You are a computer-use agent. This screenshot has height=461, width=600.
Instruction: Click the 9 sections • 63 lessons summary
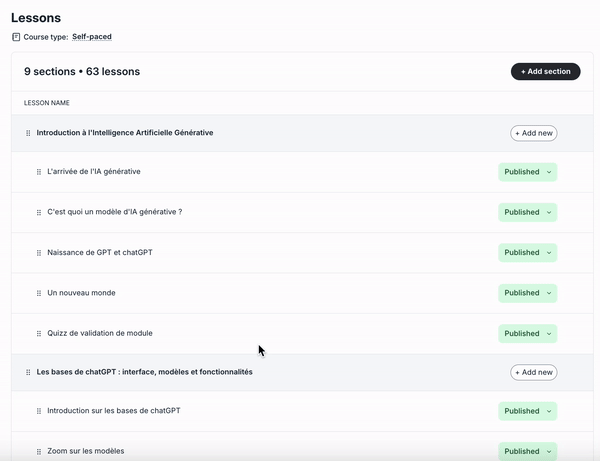point(82,72)
